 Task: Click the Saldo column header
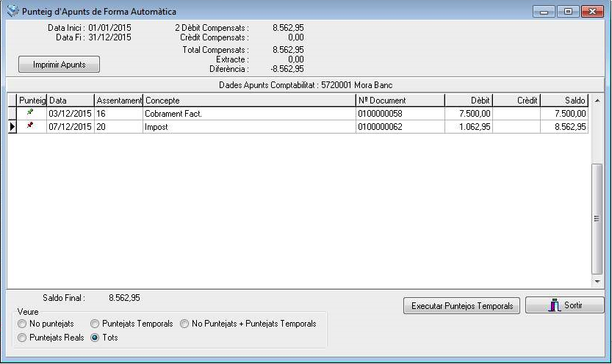[x=564, y=100]
